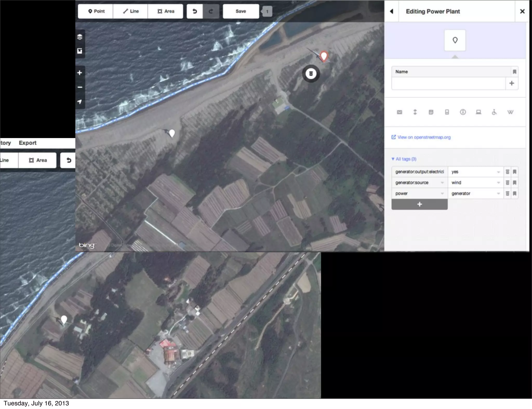The height and width of the screenshot is (409, 532).
Task: Open the map data panel icon
Action: coord(80,51)
